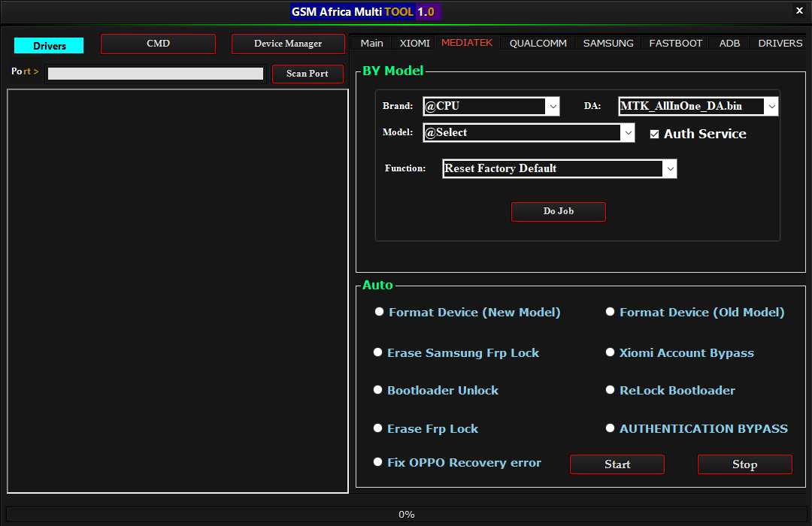
Task: Select AUTHENTICATION BYPASS radio option
Action: click(x=611, y=428)
